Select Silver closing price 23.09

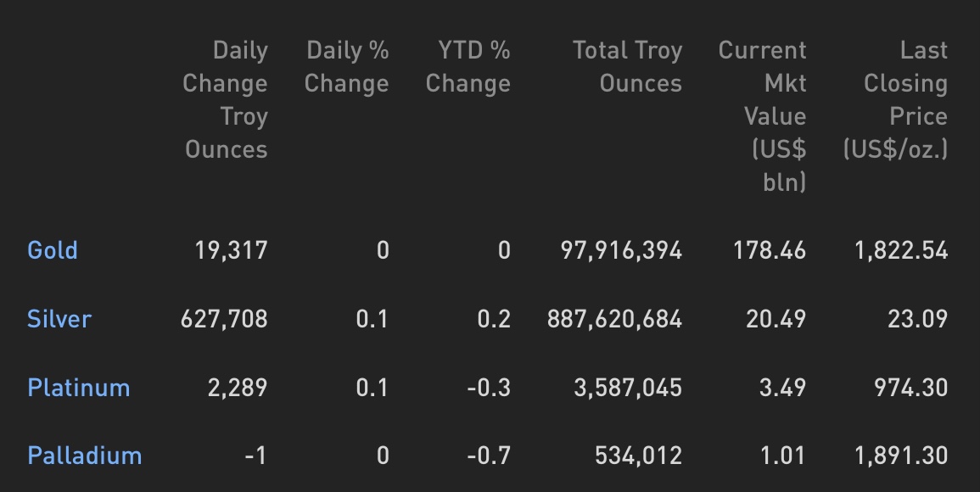tap(918, 320)
